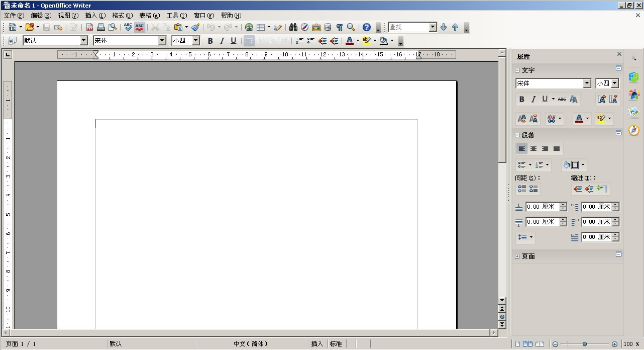Toggle nonprinting characters pilcrow button
The image size is (644, 350).
coord(339,27)
